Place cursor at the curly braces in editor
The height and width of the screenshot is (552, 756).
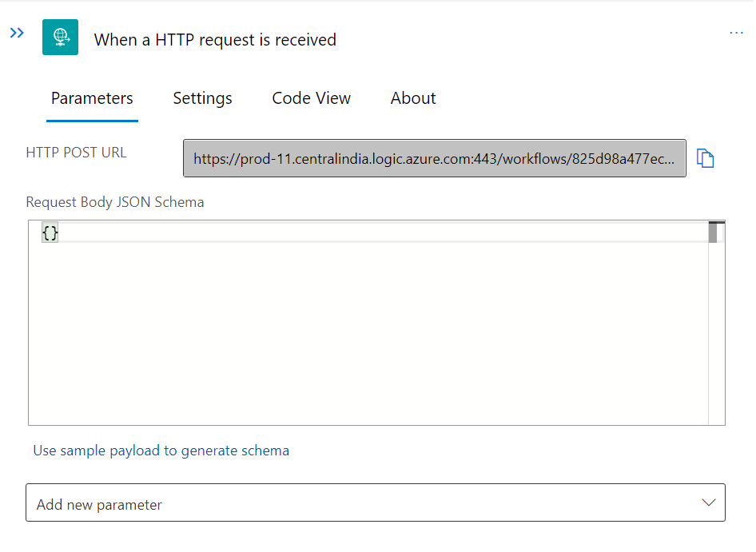point(50,232)
